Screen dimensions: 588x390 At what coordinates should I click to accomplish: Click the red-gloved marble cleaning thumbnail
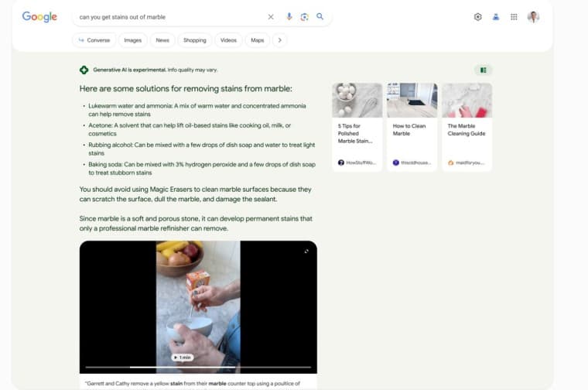[x=467, y=100]
